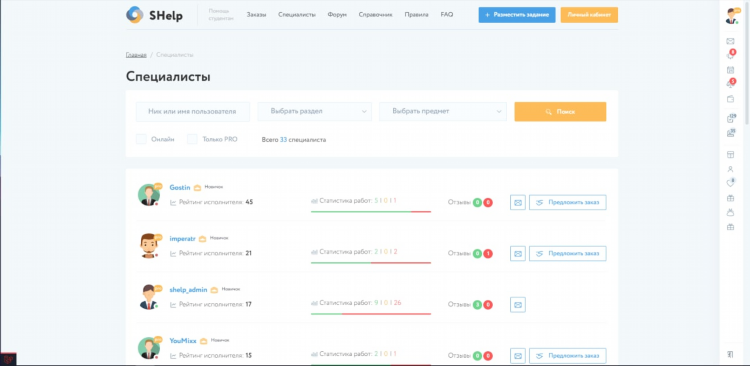Enable the Онлайн checkbox filter
750x366 pixels.
tap(141, 139)
